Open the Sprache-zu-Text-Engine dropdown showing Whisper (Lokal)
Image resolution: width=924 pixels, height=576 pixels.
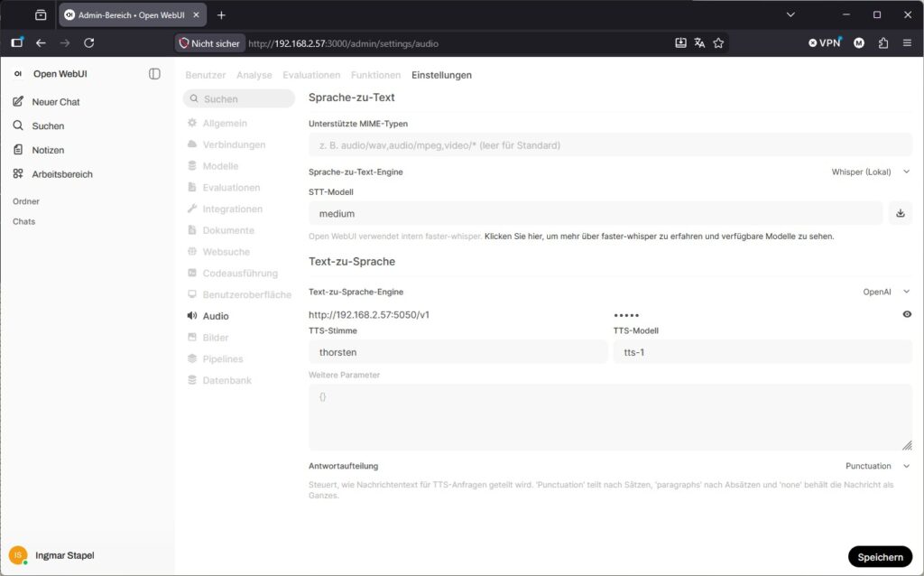(871, 172)
